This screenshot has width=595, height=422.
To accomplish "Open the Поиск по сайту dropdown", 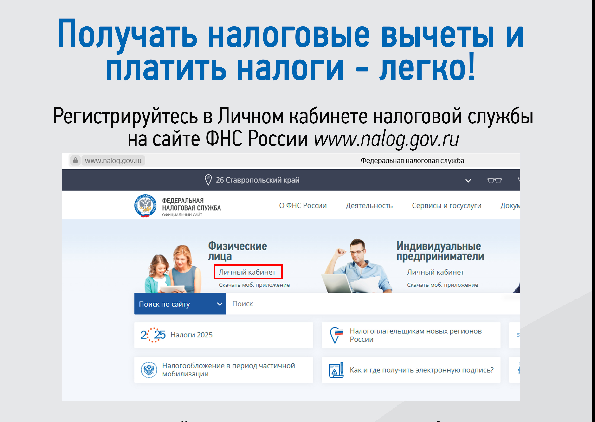I will click(180, 304).
